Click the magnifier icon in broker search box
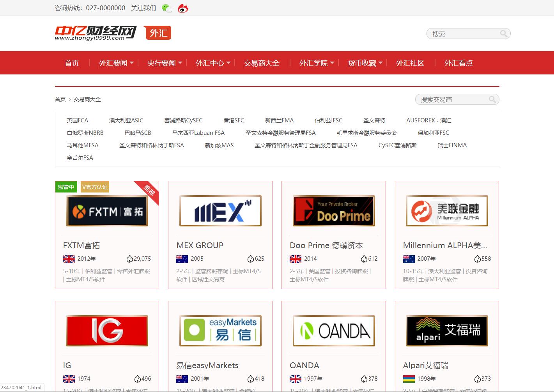This screenshot has width=554, height=392. (492, 100)
